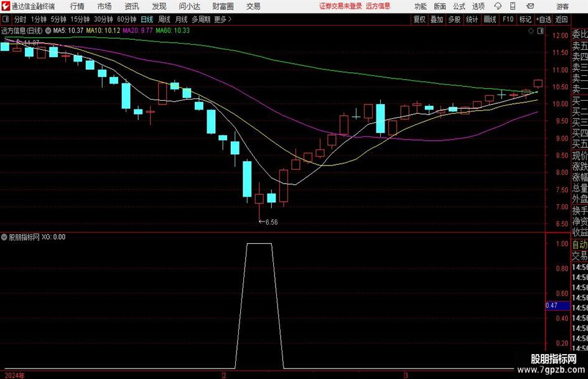Viewport: 588px width, 379px height.
Task: Click the 多股 toolbar button
Action: click(454, 19)
